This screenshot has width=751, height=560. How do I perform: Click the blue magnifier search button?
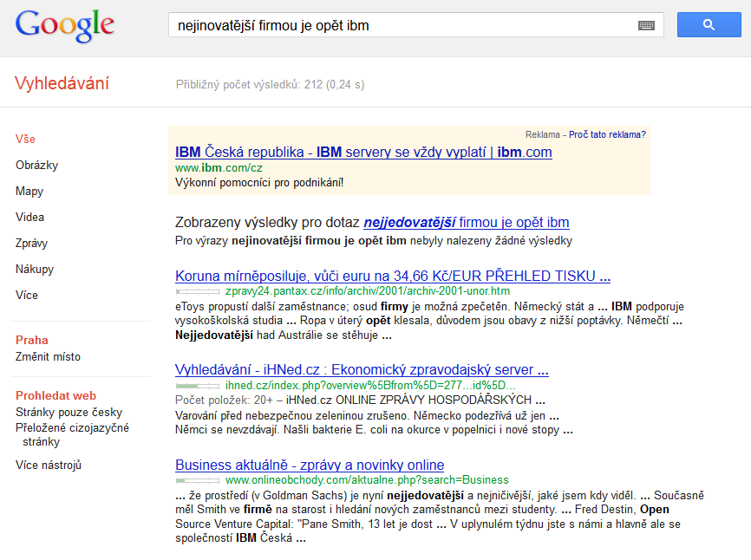pos(709,25)
